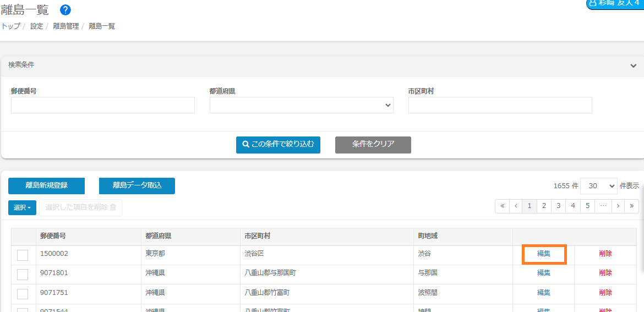
Task: Go to next page with single-right arrow
Action: click(618, 206)
